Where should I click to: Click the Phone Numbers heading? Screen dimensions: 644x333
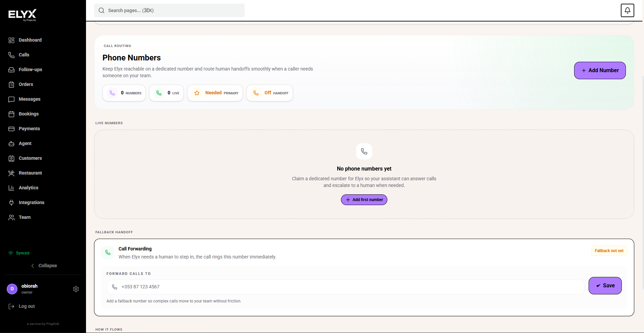click(x=132, y=58)
